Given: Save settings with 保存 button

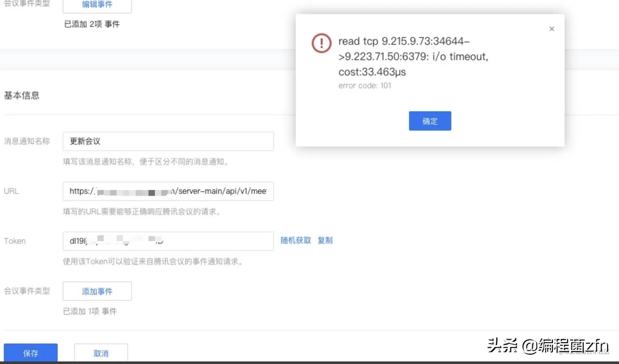Looking at the screenshot, I should [x=30, y=353].
